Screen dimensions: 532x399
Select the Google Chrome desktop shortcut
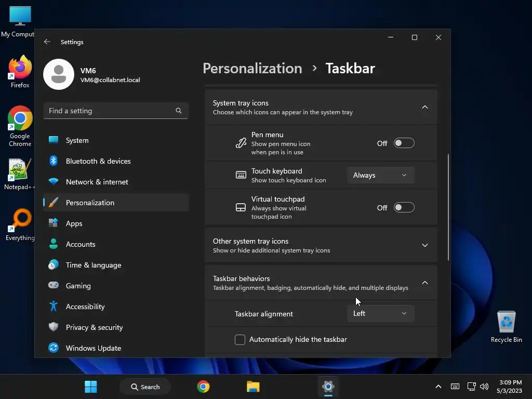click(20, 126)
